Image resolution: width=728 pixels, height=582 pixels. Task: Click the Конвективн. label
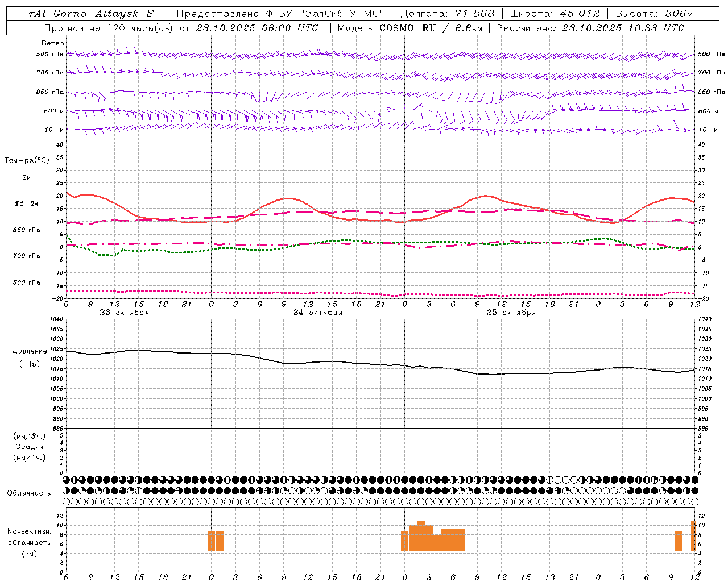tap(30, 531)
